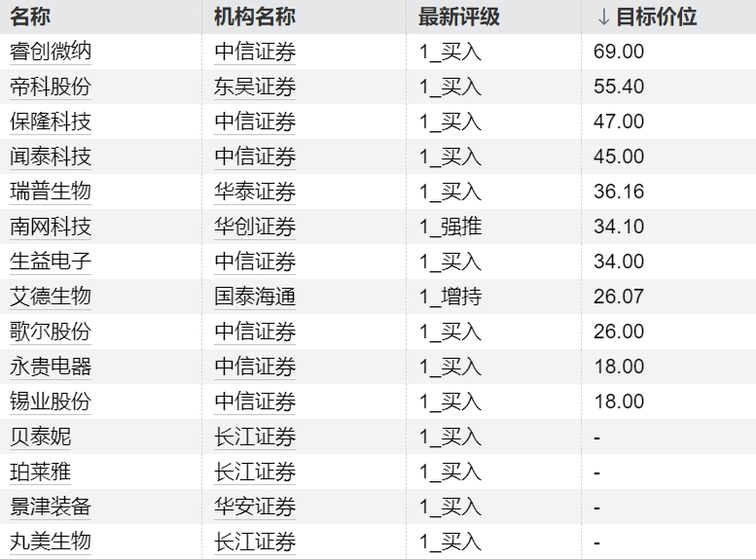Select the 1_强推 rating cell
This screenshot has width=756, height=560.
(x=450, y=227)
